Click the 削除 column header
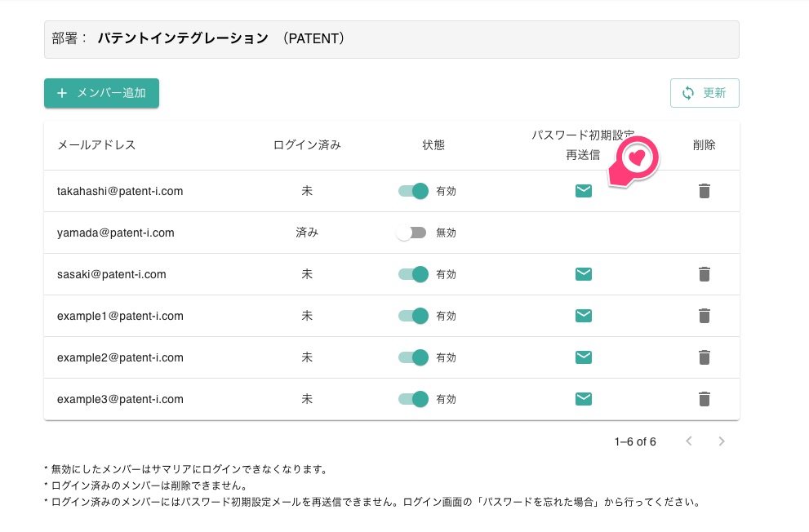This screenshot has height=532, width=809. pos(705,145)
